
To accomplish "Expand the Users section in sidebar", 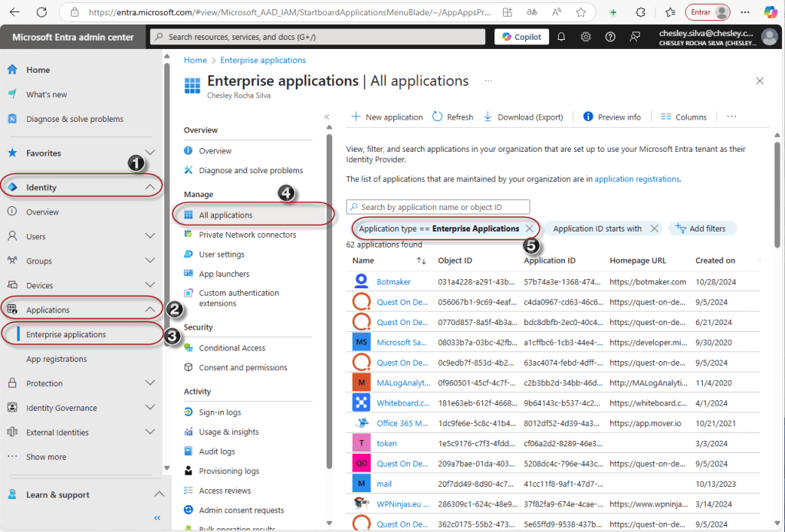I will tap(150, 236).
